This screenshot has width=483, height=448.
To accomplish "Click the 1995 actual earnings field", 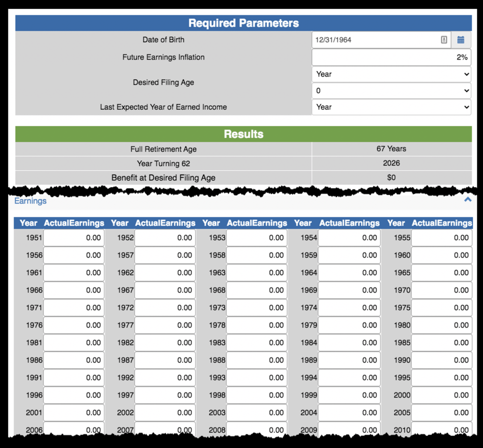I will tap(442, 378).
